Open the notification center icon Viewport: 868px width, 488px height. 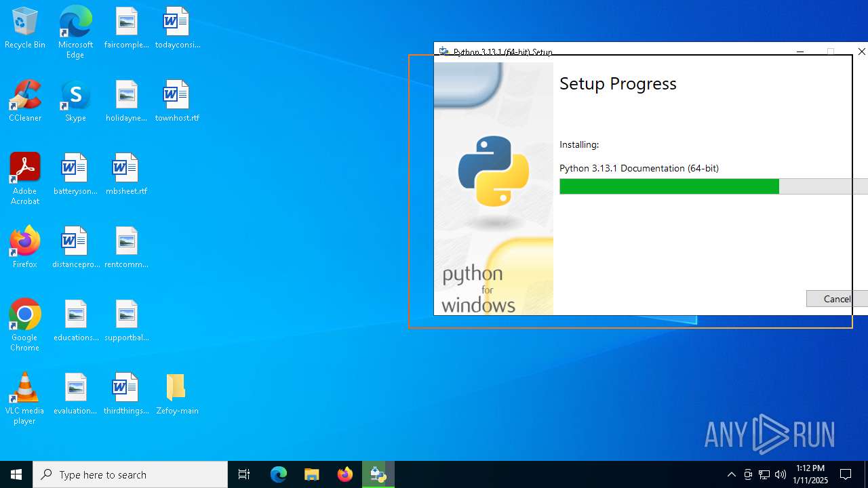pos(846,474)
